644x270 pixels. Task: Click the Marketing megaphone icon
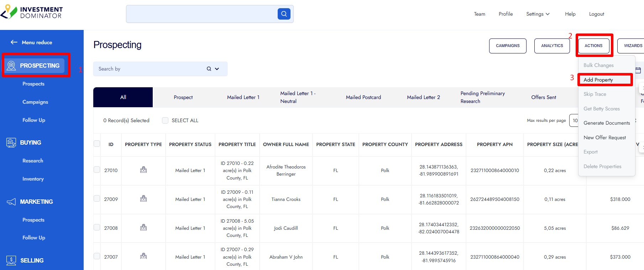point(11,202)
